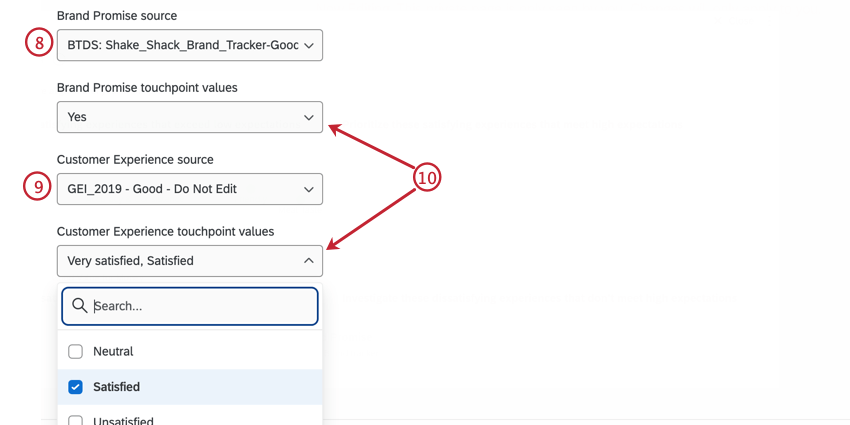The image size is (850, 425).
Task: Select the 'Satisfied' option text in the list
Action: coord(116,387)
